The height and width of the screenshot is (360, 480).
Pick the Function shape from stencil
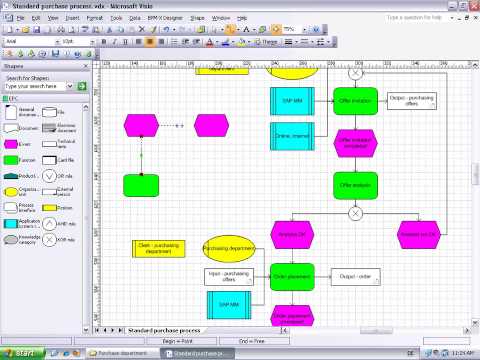point(11,160)
